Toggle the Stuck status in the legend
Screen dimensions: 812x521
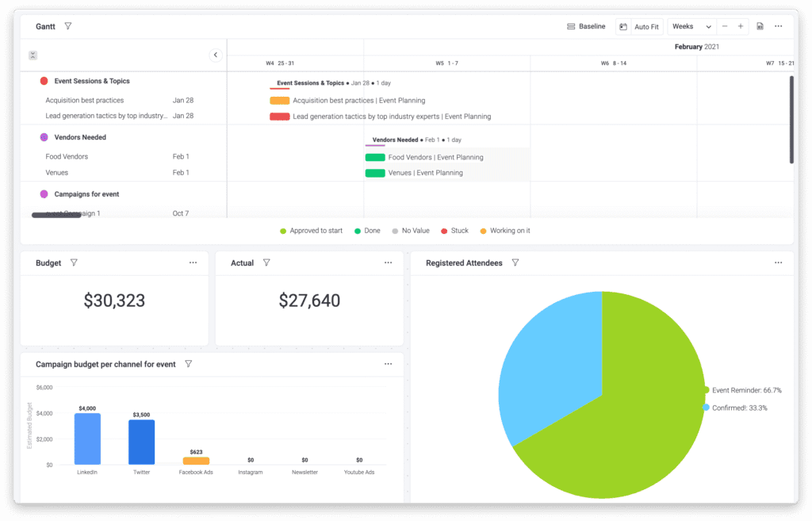tap(455, 231)
